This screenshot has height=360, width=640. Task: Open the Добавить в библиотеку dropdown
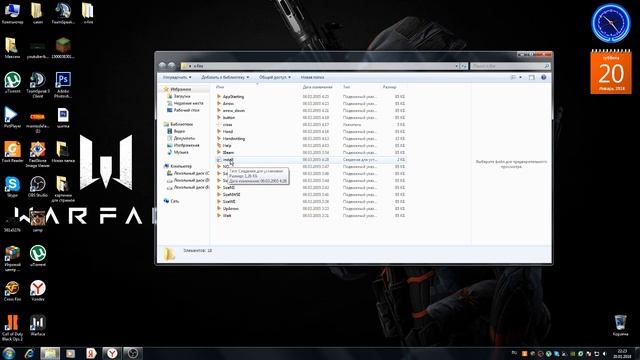tap(225, 77)
